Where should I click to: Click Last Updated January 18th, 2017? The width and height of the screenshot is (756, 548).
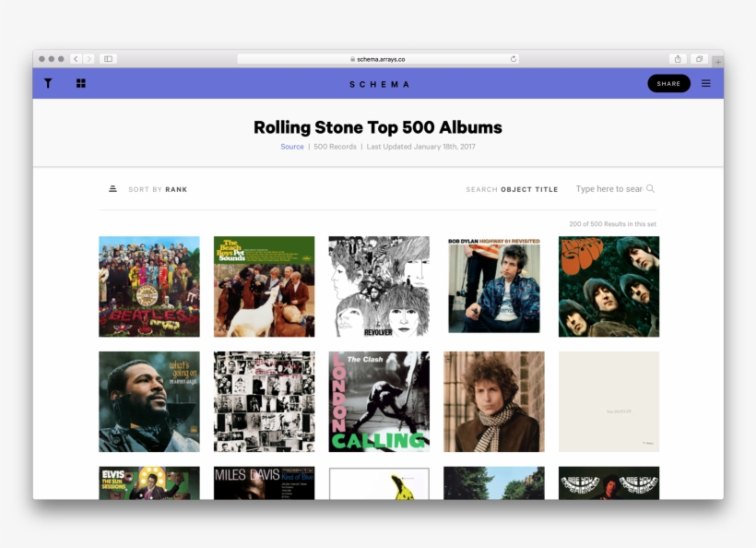coord(421,147)
